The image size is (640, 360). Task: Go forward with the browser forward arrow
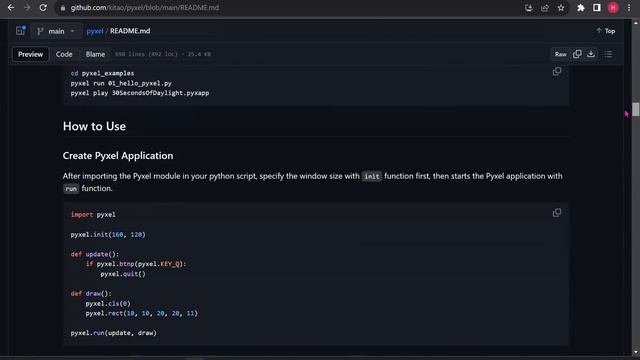pos(27,8)
